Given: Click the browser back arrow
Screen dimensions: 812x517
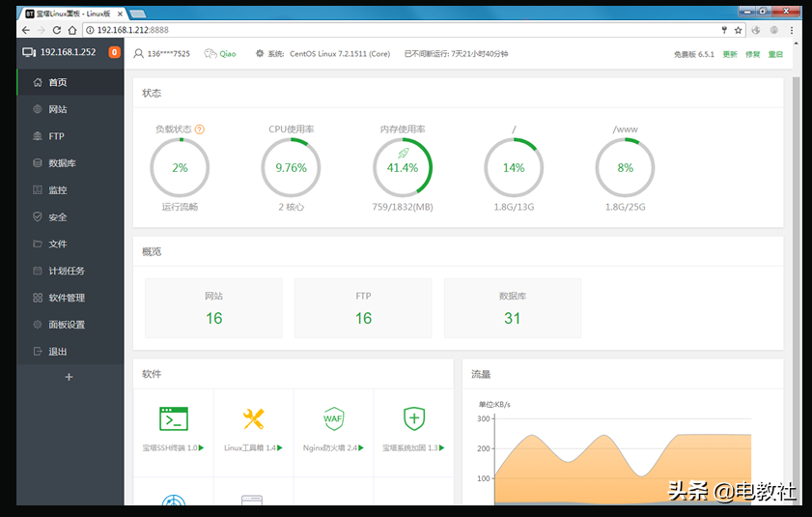Looking at the screenshot, I should (26, 30).
